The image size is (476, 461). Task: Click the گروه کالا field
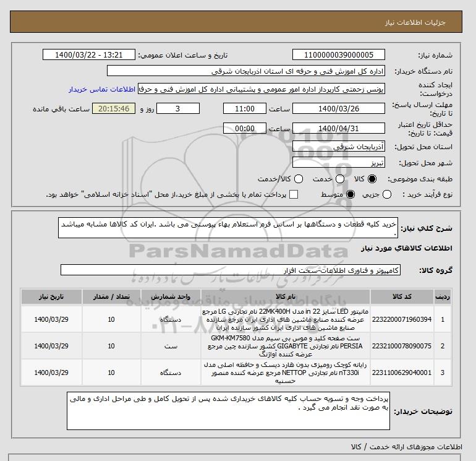pos(231,270)
